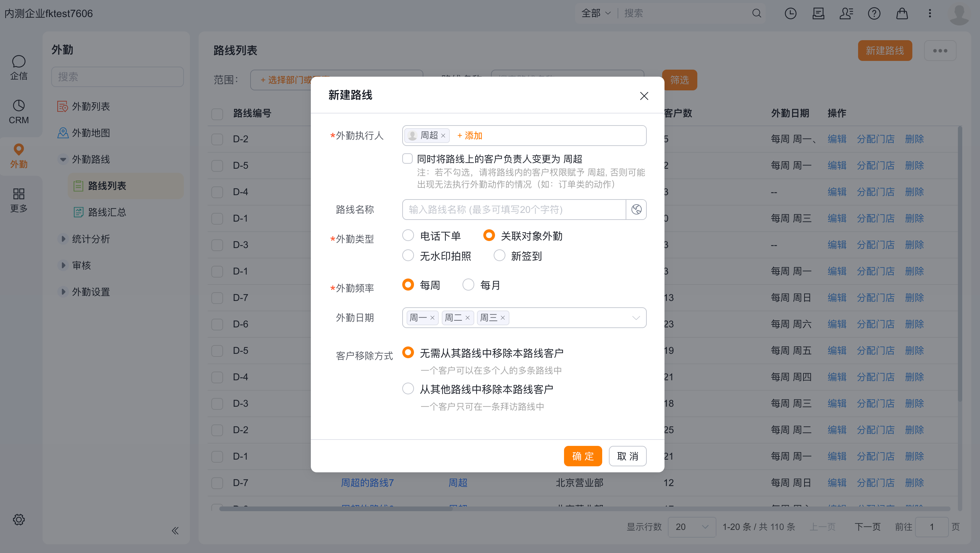Image resolution: width=980 pixels, height=553 pixels.
Task: Select 新签到 radio option
Action: [499, 256]
